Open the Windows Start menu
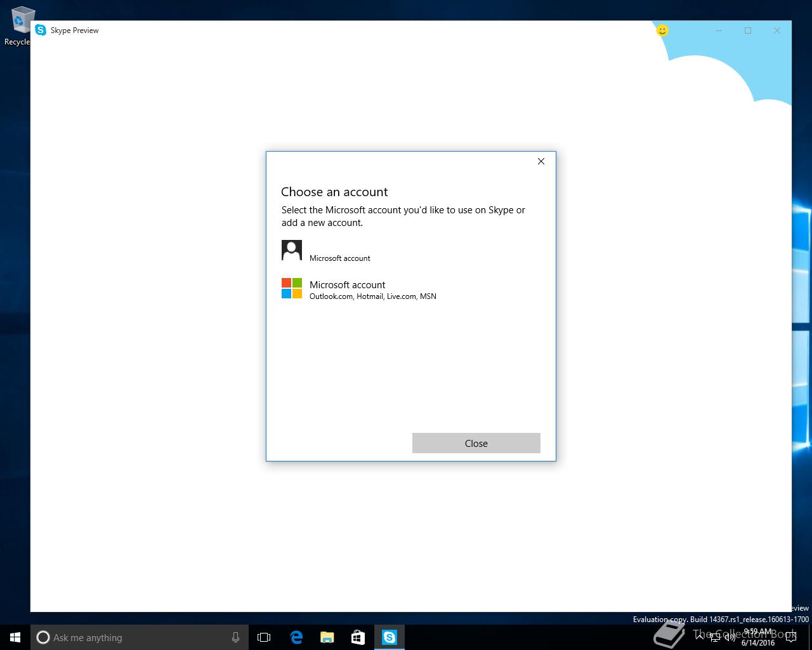This screenshot has height=650, width=812. [15, 637]
